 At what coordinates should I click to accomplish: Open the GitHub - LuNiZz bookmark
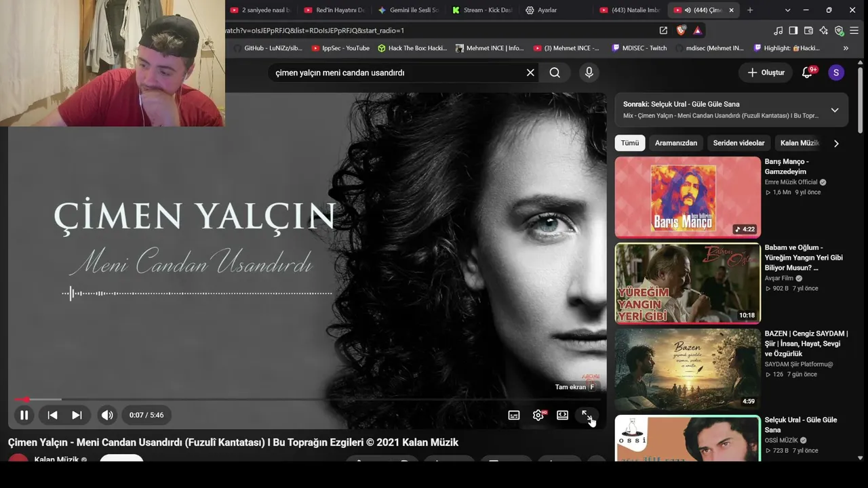point(268,48)
